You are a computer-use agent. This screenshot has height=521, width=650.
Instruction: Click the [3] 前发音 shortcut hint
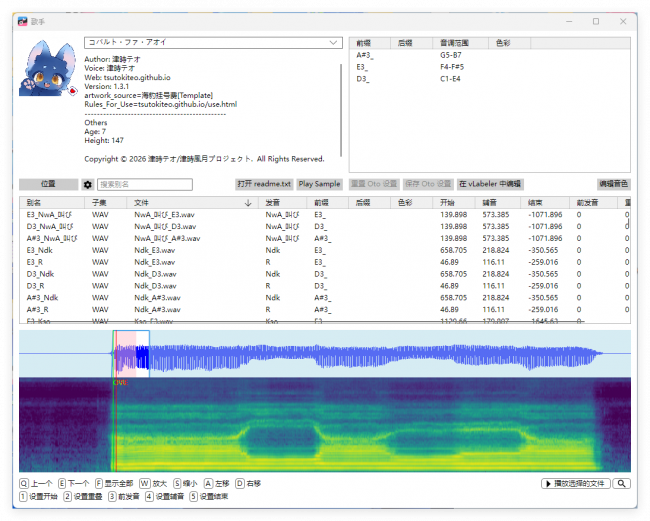click(x=124, y=497)
